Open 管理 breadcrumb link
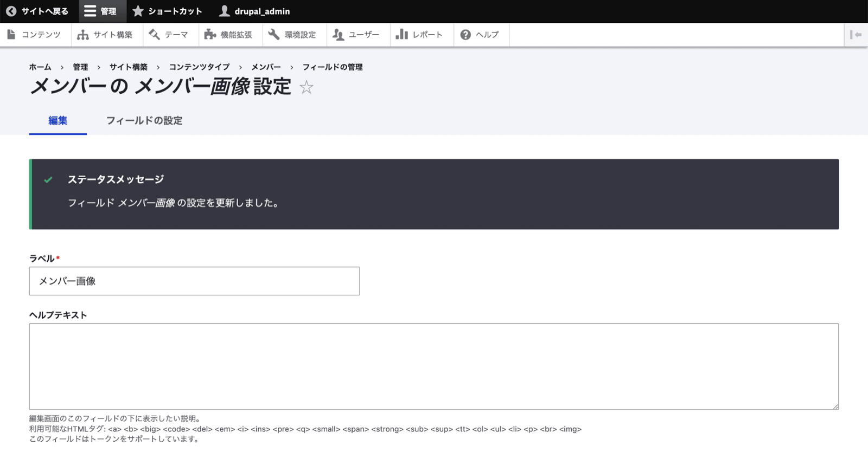 pyautogui.click(x=80, y=67)
